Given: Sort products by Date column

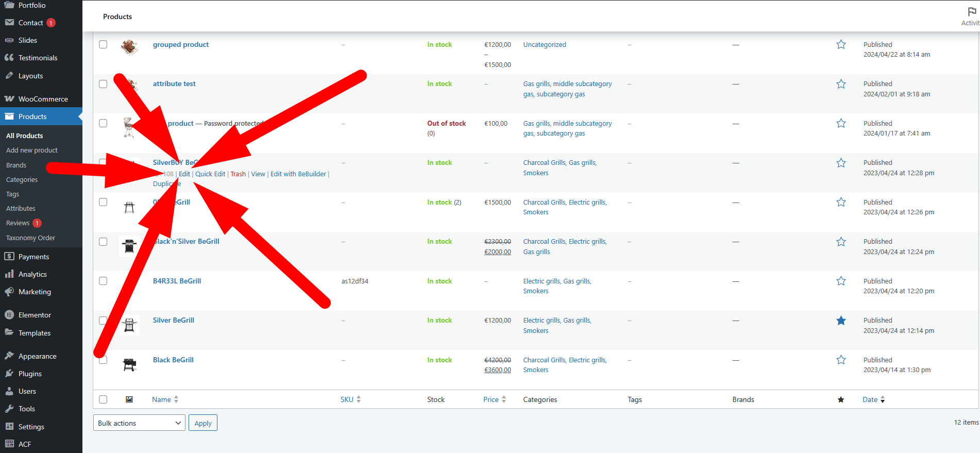Looking at the screenshot, I should (874, 399).
